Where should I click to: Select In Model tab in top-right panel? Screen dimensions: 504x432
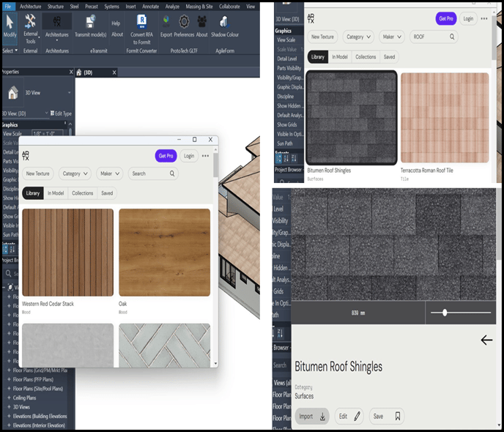(340, 57)
